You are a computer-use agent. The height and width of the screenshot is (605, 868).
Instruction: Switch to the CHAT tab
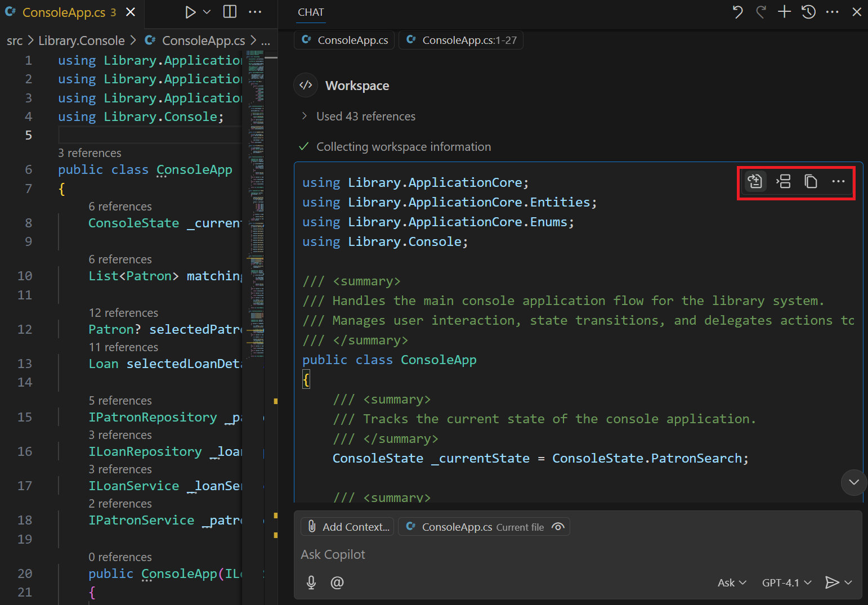(x=311, y=12)
